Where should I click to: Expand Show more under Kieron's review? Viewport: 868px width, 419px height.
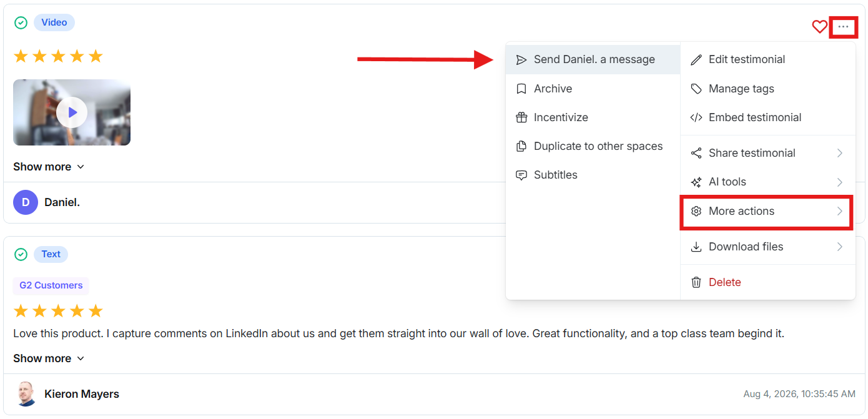pos(49,358)
